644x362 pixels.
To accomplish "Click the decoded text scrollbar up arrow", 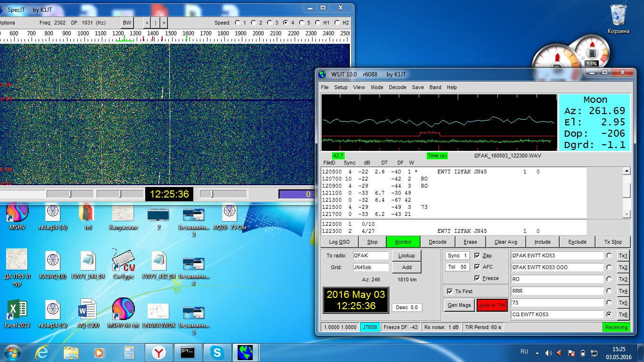I will [626, 172].
